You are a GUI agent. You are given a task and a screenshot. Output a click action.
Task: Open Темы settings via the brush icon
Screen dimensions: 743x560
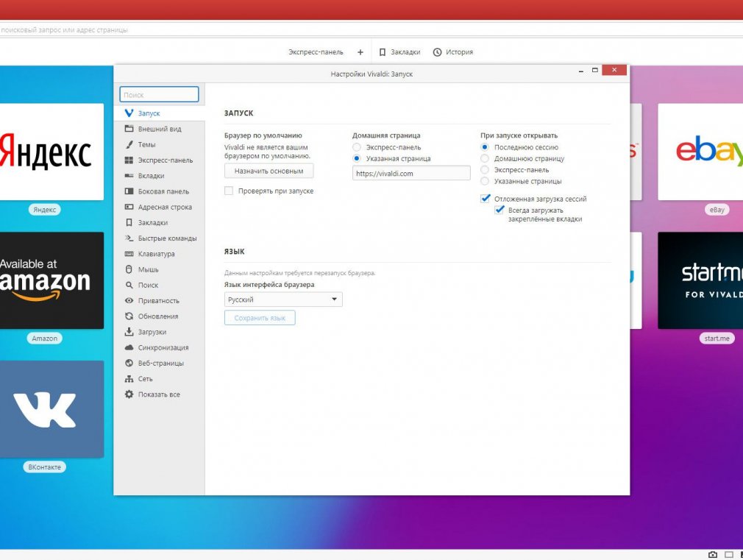click(129, 144)
